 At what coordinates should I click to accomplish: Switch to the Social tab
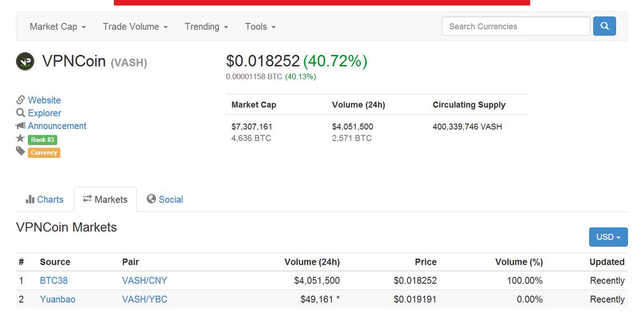pyautogui.click(x=165, y=199)
